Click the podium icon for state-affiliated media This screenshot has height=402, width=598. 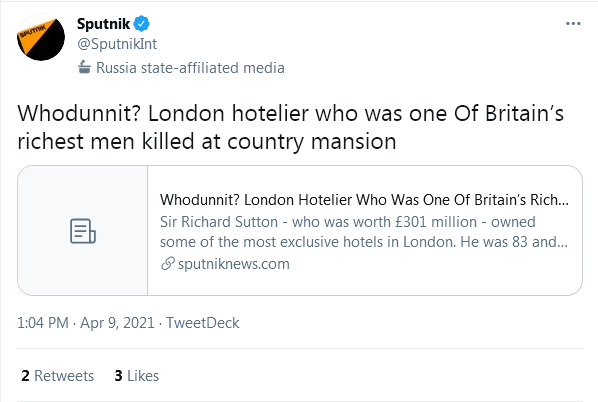click(84, 67)
